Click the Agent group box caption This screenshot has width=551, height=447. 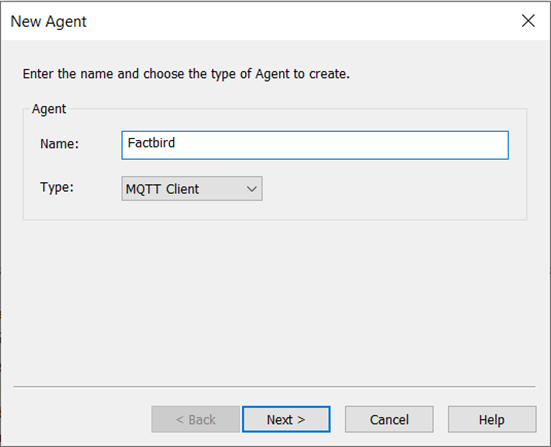pyautogui.click(x=49, y=109)
